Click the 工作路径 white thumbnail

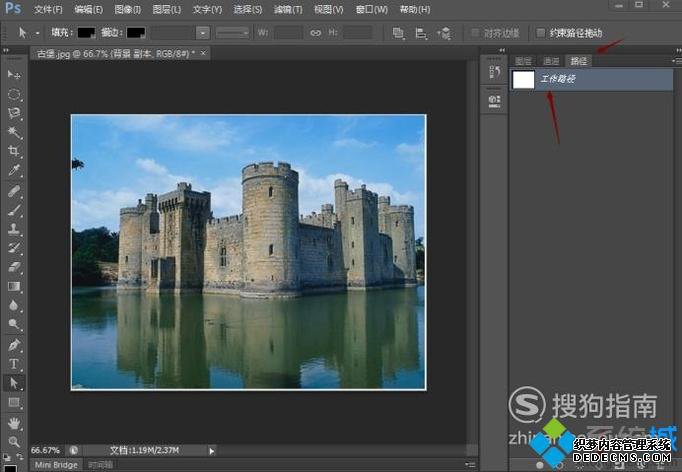coord(523,80)
